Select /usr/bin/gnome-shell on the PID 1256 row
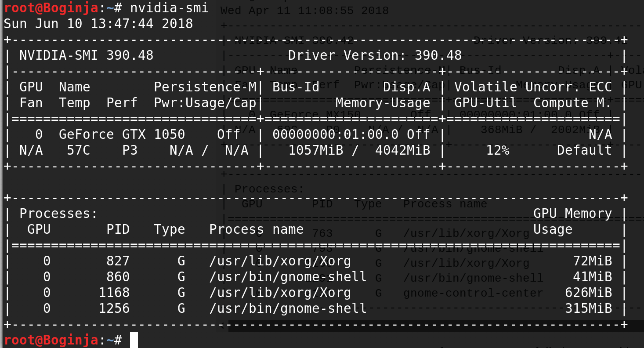This screenshot has height=348, width=644. 288,308
